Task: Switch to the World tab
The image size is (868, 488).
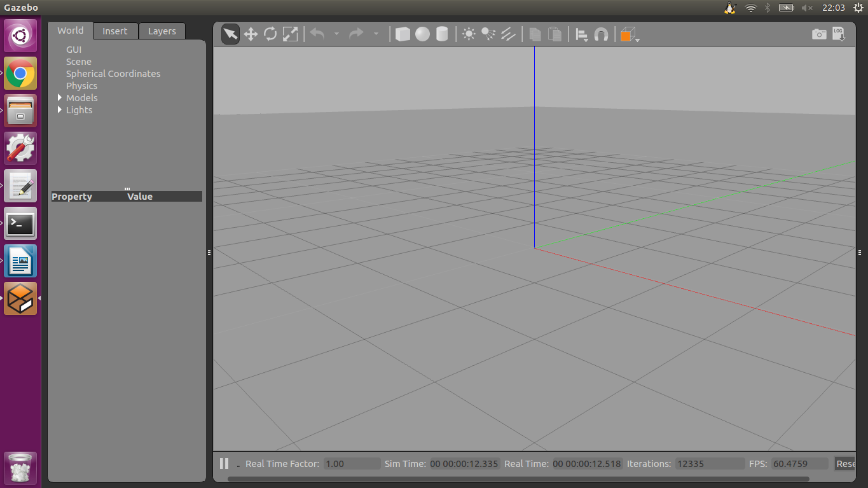Action: point(70,31)
